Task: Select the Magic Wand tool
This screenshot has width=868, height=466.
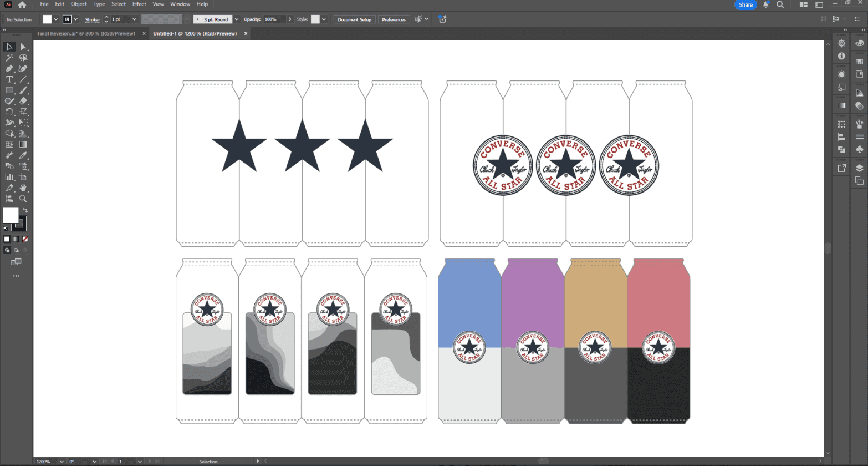Action: point(9,58)
